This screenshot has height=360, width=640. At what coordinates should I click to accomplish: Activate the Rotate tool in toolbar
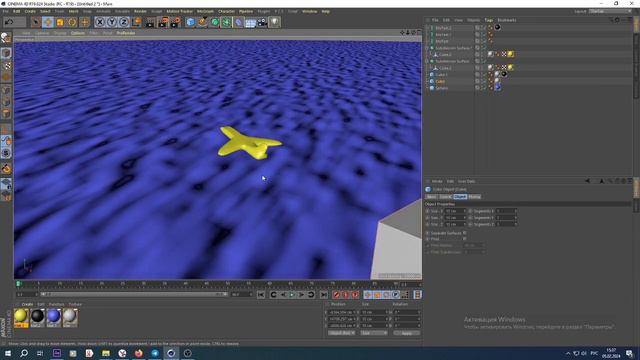click(72, 22)
